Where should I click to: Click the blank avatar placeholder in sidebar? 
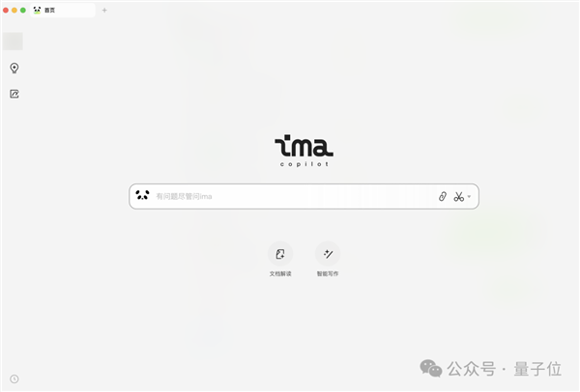click(x=13, y=41)
